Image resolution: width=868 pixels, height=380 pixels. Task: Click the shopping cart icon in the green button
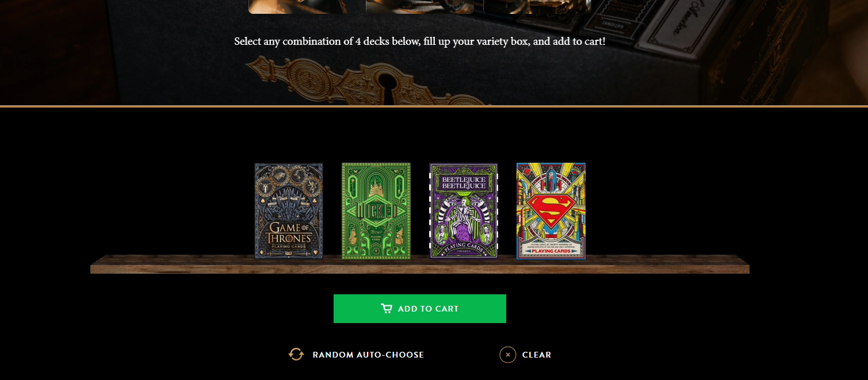pos(387,309)
